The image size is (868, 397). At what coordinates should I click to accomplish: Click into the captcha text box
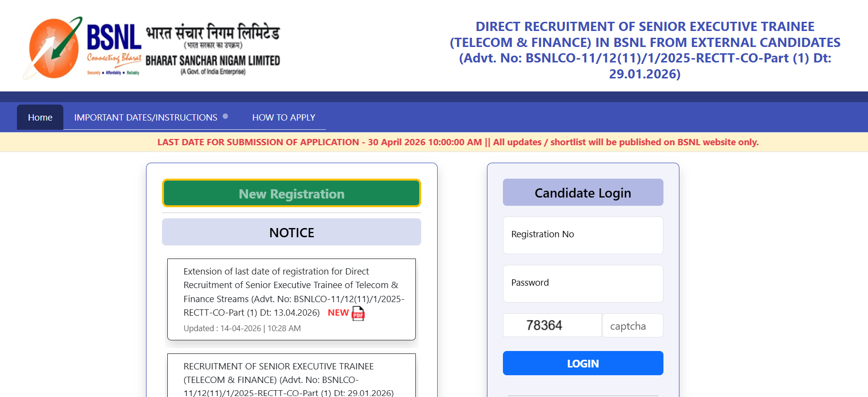(632, 326)
